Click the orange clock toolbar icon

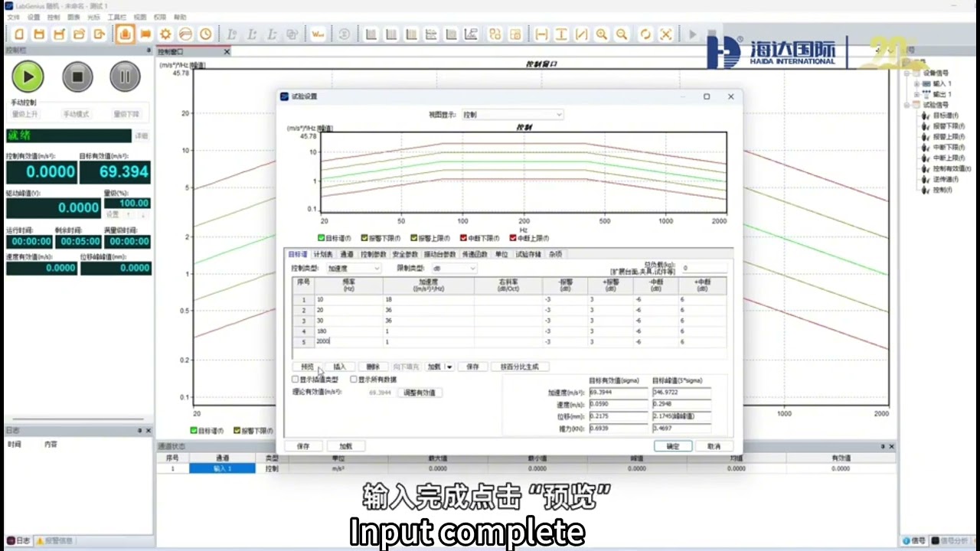pos(206,34)
